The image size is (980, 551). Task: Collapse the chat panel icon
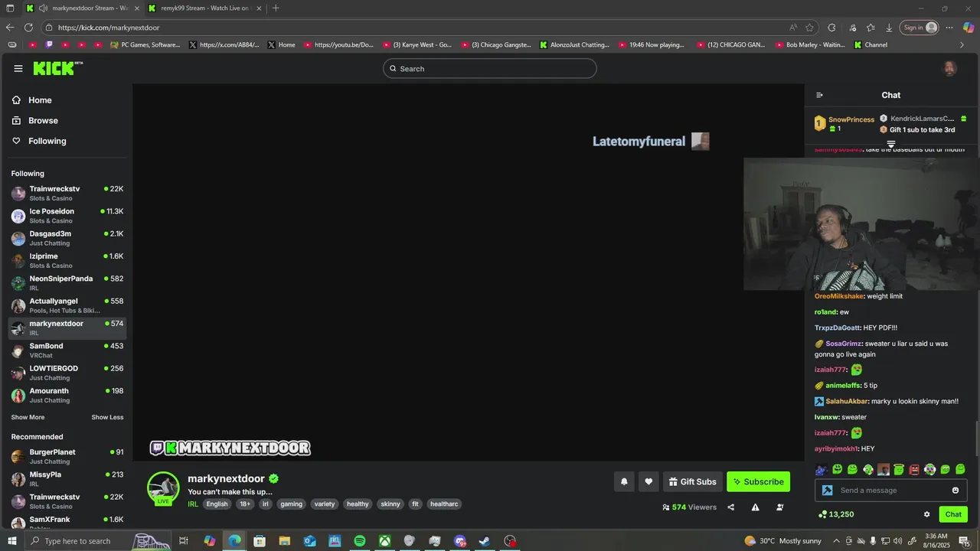[x=819, y=95]
